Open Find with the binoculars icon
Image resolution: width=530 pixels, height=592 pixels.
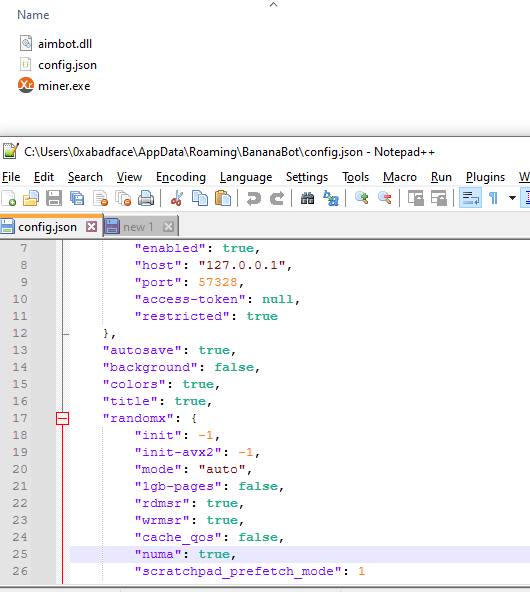coord(307,198)
